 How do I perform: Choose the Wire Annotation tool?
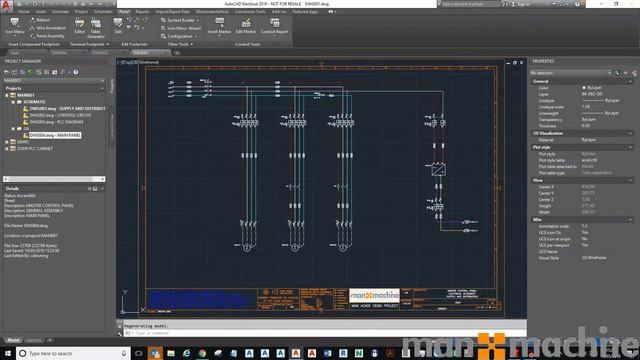pyautogui.click(x=47, y=28)
